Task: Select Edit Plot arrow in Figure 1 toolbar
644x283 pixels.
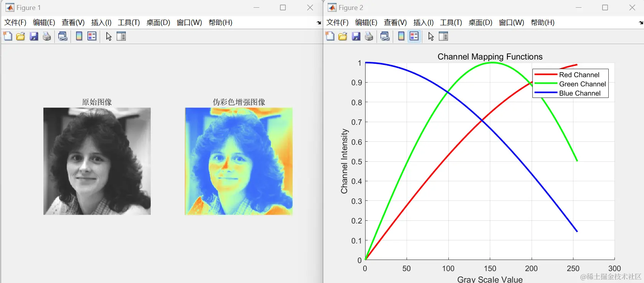Action: (x=109, y=36)
